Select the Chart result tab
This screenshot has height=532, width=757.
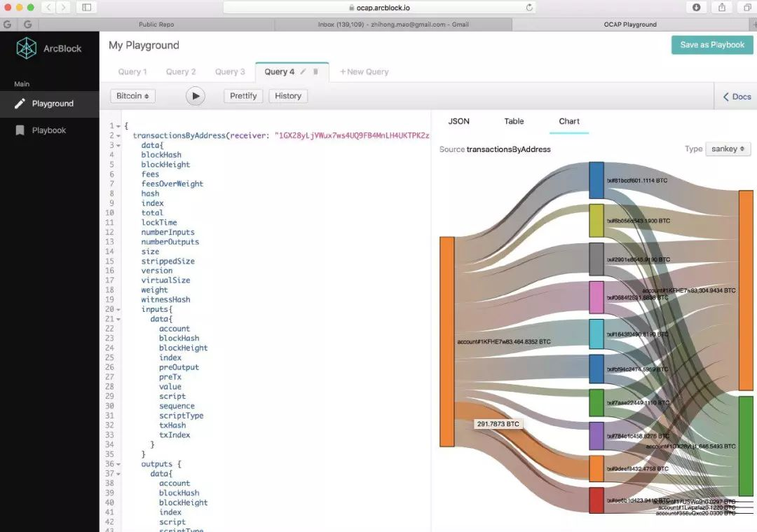pyautogui.click(x=569, y=121)
